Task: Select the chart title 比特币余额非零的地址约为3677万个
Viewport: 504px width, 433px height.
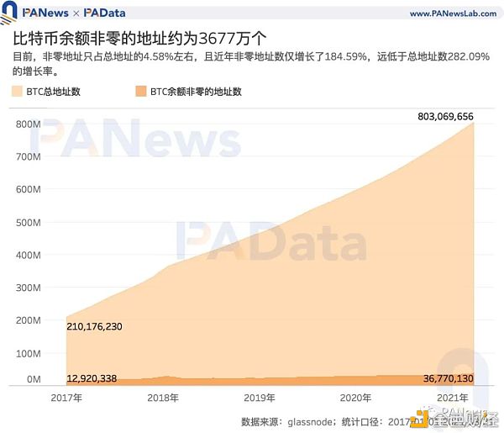Action: (139, 39)
